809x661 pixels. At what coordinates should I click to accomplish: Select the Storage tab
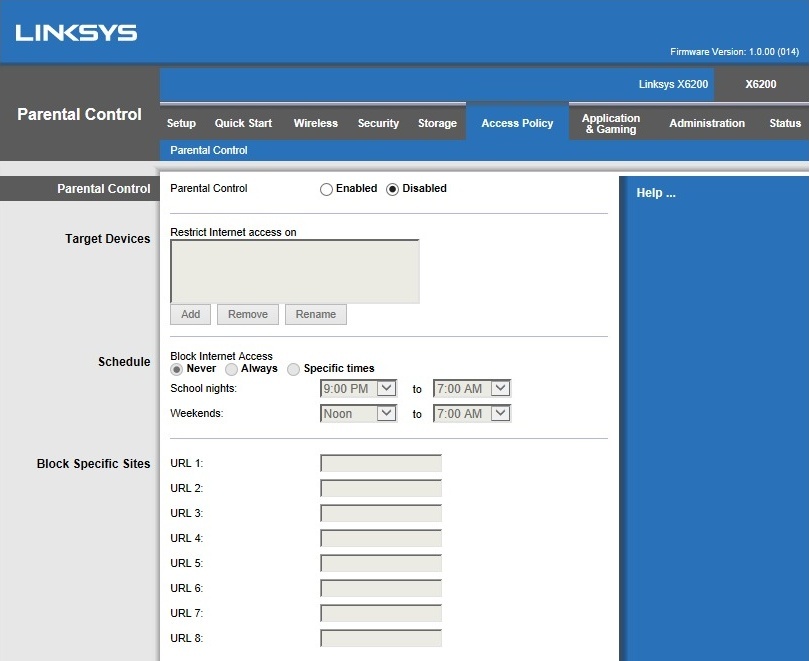tap(437, 123)
